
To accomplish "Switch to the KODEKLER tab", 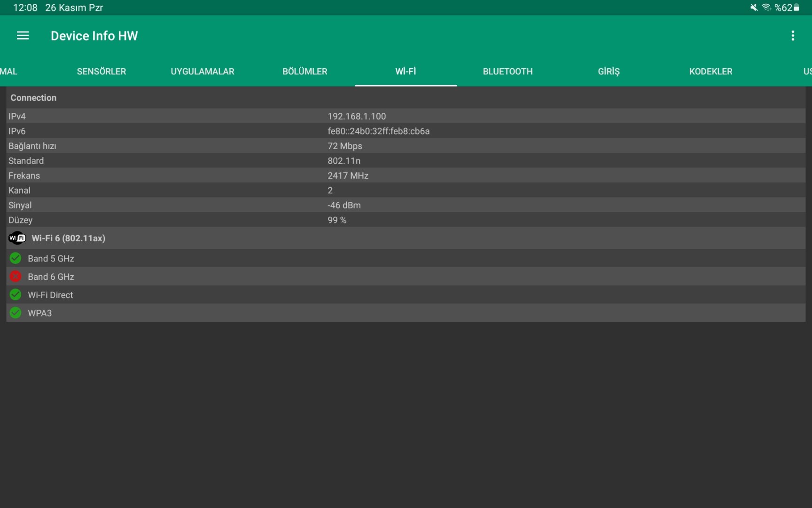I will coord(711,71).
